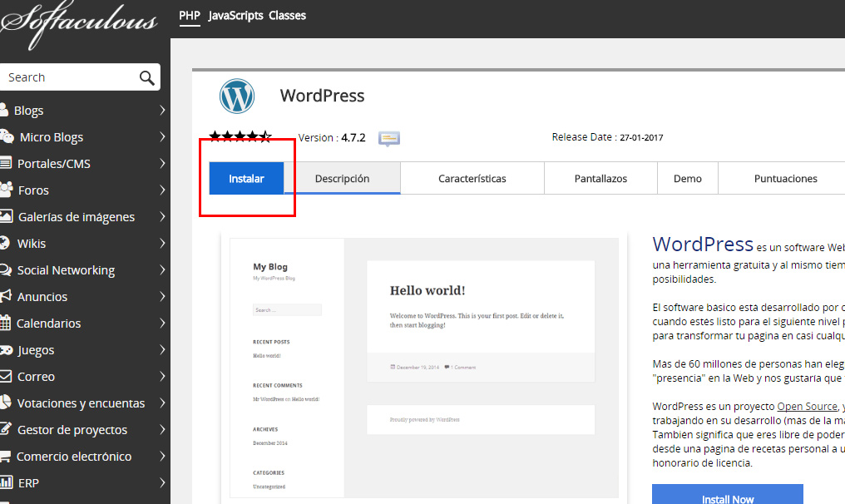The image size is (845, 504).
Task: Click the Votaciones y encuestas pie icon
Action: [5, 403]
